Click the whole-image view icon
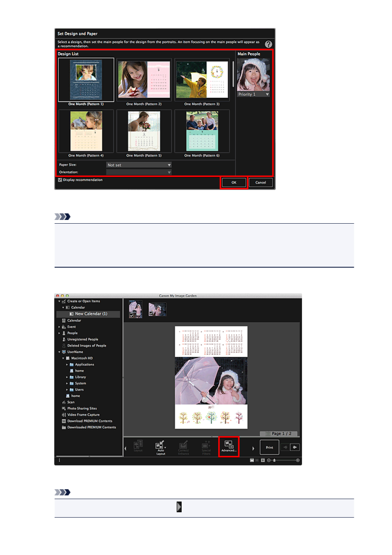The image size is (392, 555). (263, 460)
